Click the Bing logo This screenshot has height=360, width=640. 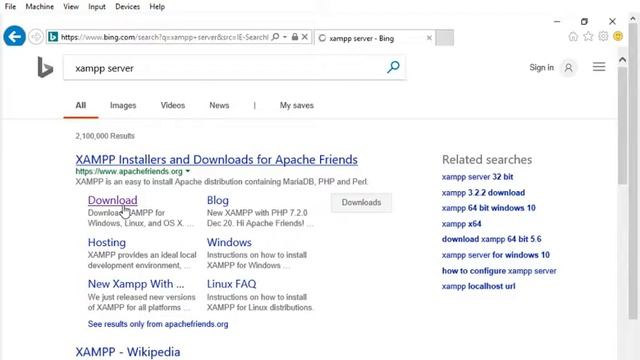click(45, 67)
